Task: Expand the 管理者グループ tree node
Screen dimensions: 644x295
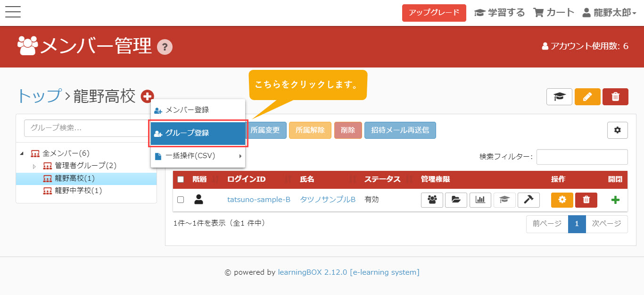Action: (34, 166)
